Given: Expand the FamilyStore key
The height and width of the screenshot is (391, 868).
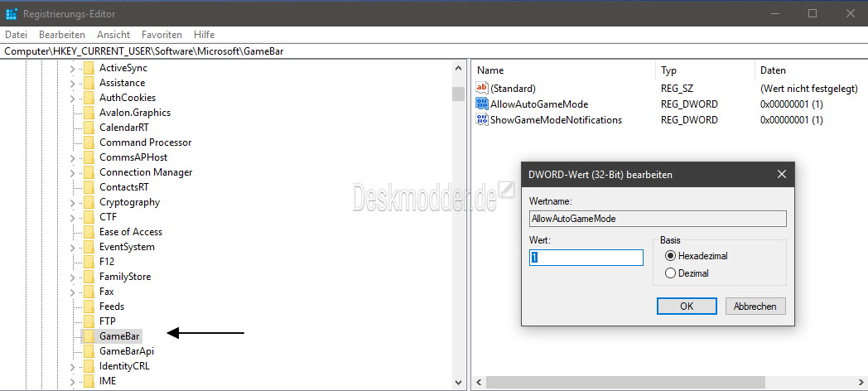Looking at the screenshot, I should point(73,277).
